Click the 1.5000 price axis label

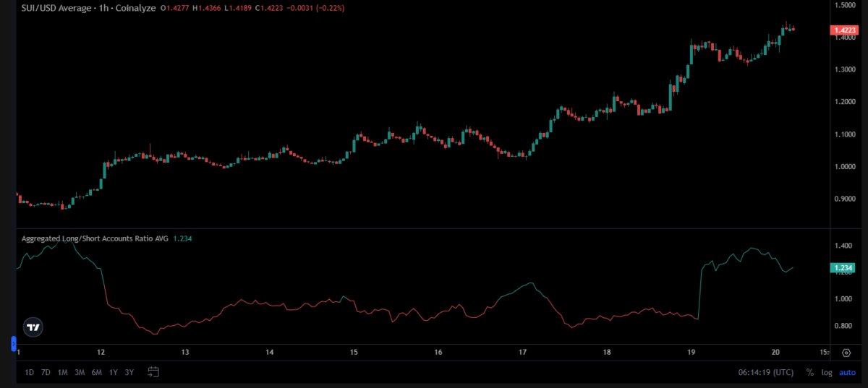coord(846,5)
